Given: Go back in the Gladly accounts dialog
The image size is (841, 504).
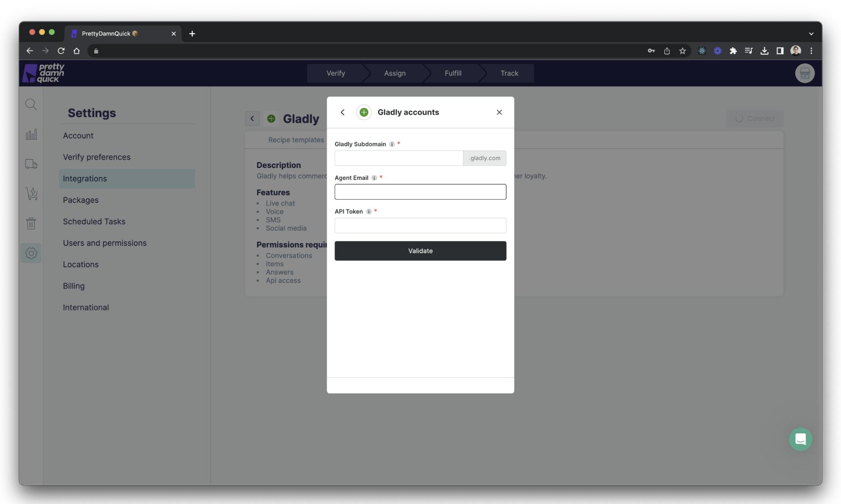Looking at the screenshot, I should 343,113.
